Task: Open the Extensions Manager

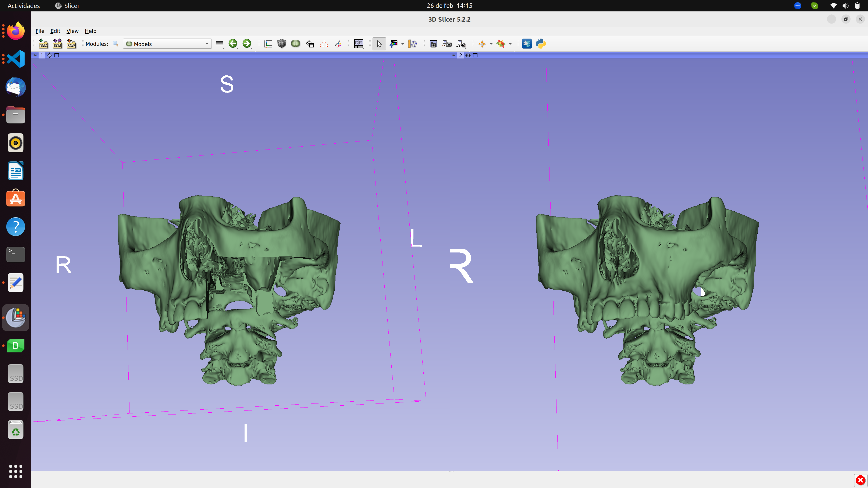Action: point(527,44)
